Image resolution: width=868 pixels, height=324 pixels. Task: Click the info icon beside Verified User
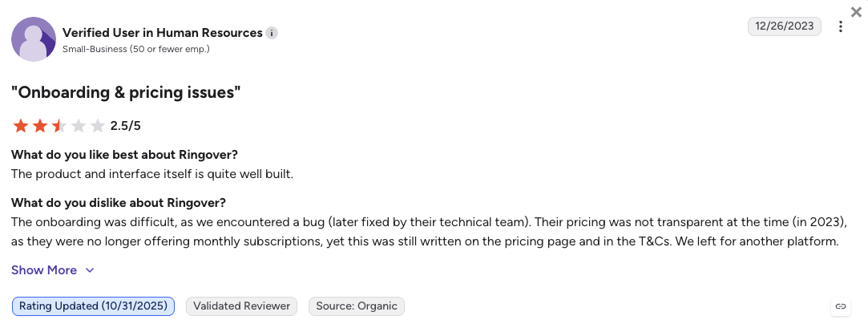[271, 33]
